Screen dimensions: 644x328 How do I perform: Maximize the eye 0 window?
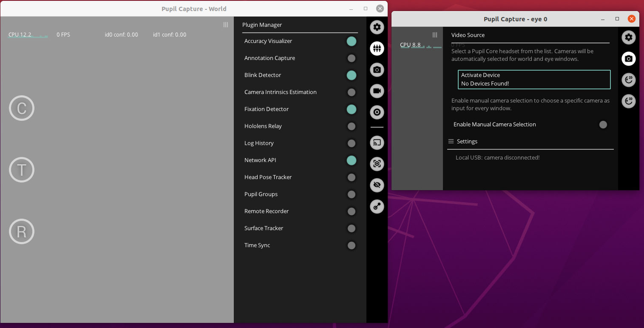coord(617,19)
